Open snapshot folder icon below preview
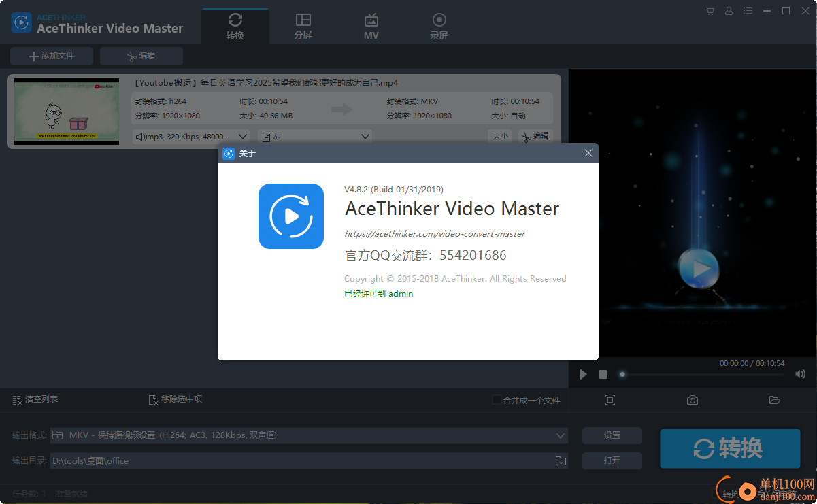This screenshot has height=504, width=817. [x=774, y=400]
